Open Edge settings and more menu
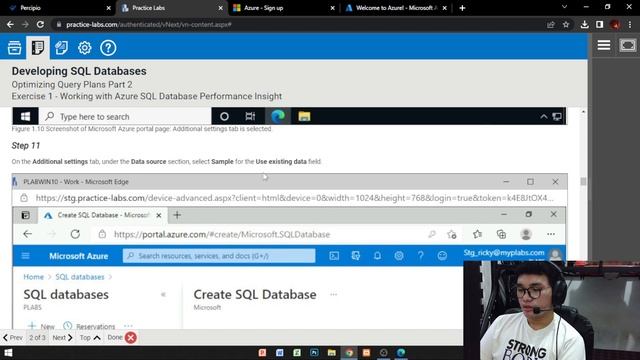The height and width of the screenshot is (360, 640). click(551, 234)
